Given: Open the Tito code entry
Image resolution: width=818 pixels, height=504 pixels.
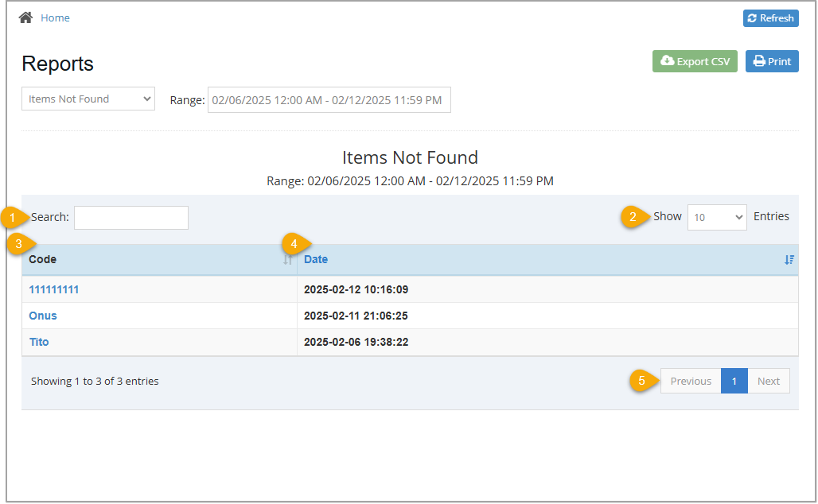Looking at the screenshot, I should 38,342.
